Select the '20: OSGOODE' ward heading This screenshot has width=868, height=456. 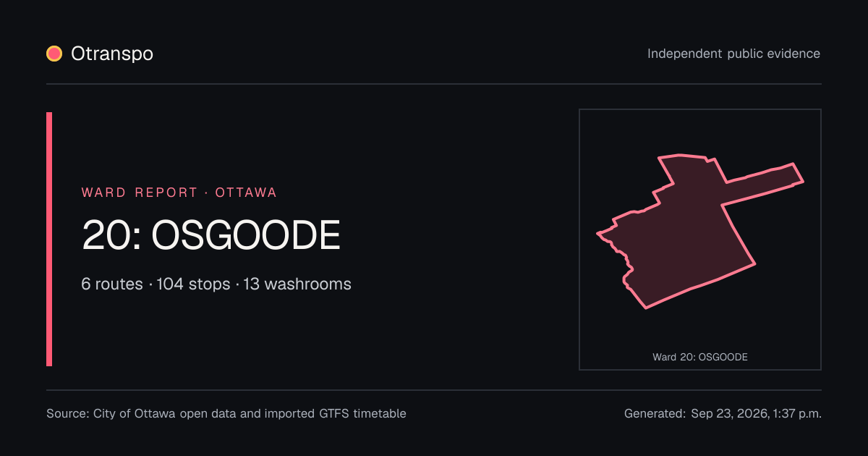click(210, 235)
